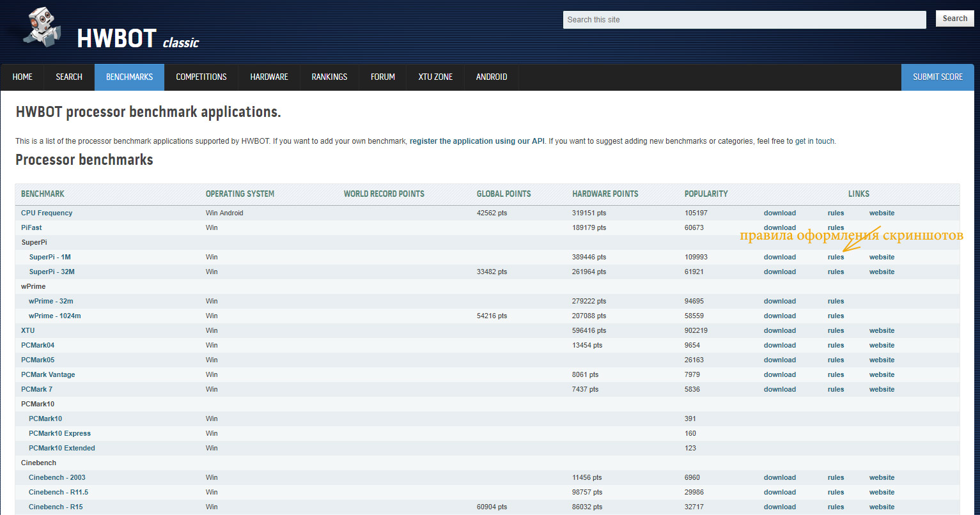Select the 902219 popularity value
This screenshot has width=980, height=515.
click(x=696, y=330)
